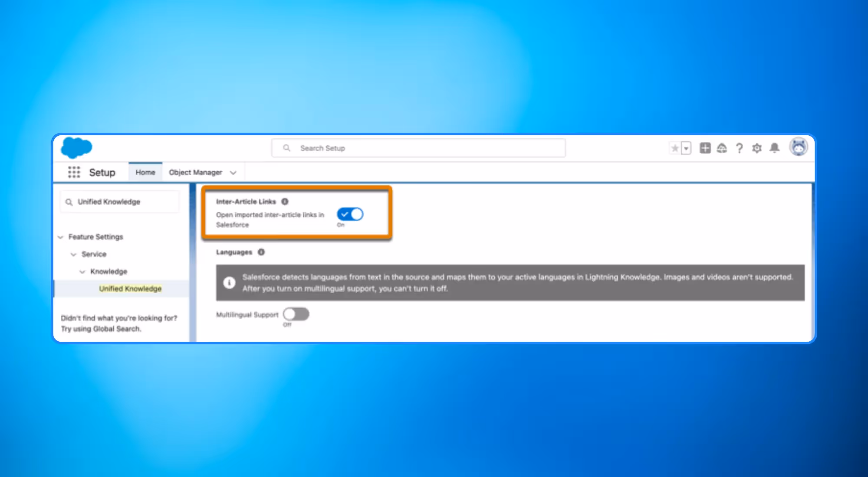868x477 pixels.
Task: Click the Languages section heading
Action: click(234, 252)
